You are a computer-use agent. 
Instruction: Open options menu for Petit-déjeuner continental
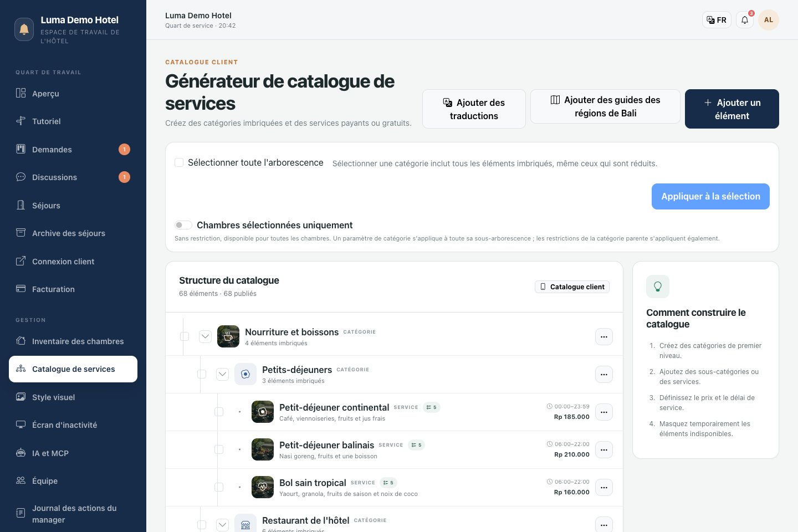point(604,412)
